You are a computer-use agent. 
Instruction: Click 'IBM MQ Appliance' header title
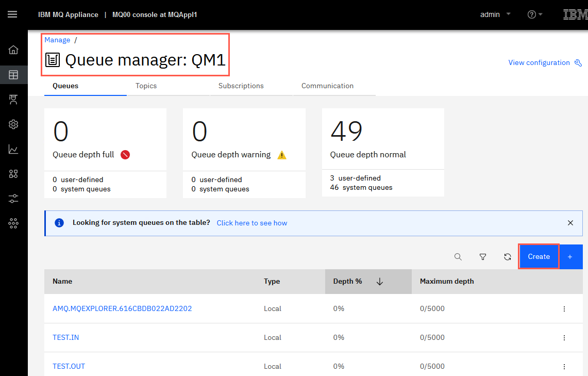68,14
